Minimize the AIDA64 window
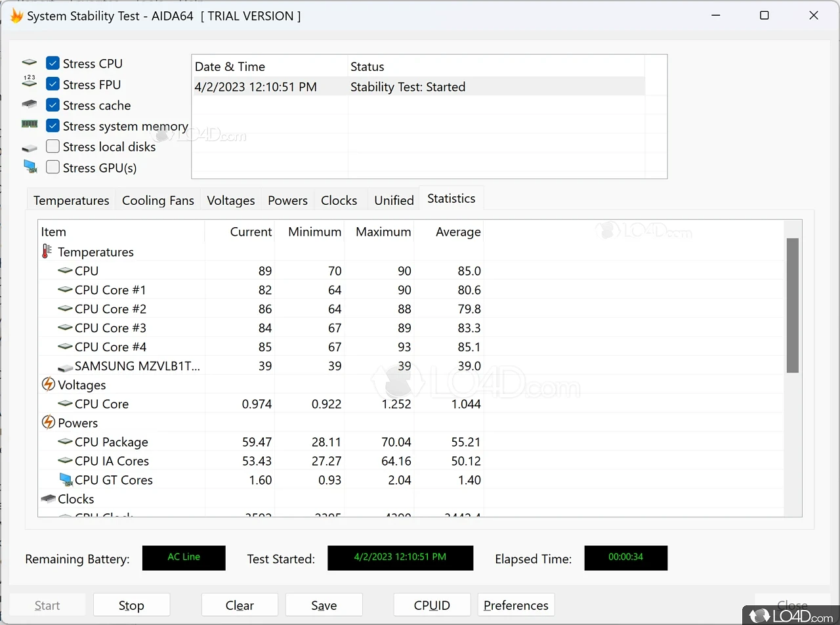840x625 pixels. [715, 16]
